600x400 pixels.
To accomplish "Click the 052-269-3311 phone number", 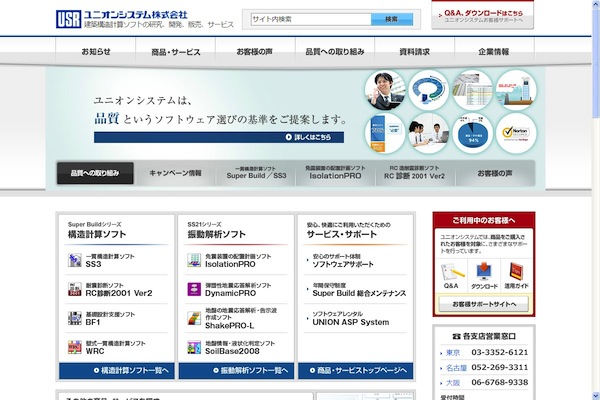I will 500,367.
